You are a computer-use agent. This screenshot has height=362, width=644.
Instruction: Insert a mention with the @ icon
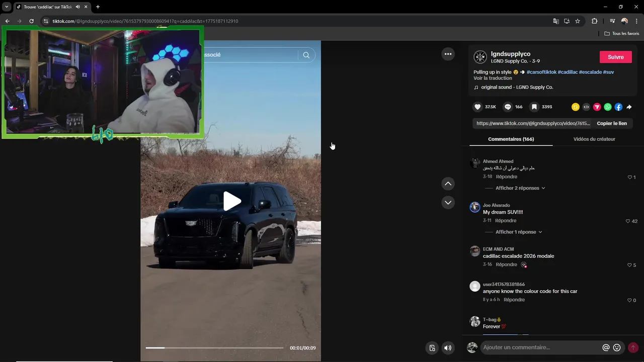coord(606,347)
